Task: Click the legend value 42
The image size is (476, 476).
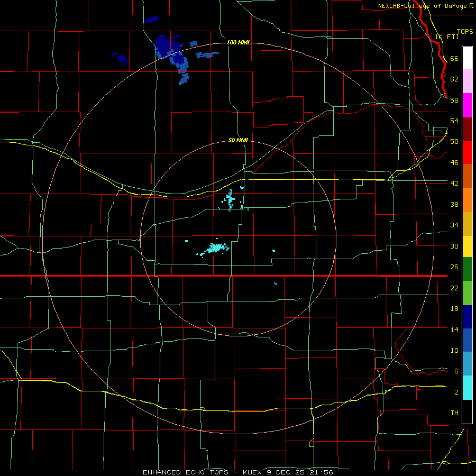Action: click(x=454, y=184)
